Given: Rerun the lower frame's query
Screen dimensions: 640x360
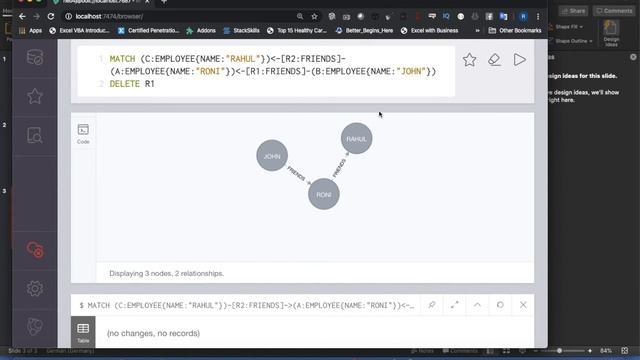Looking at the screenshot, I should click(x=500, y=305).
